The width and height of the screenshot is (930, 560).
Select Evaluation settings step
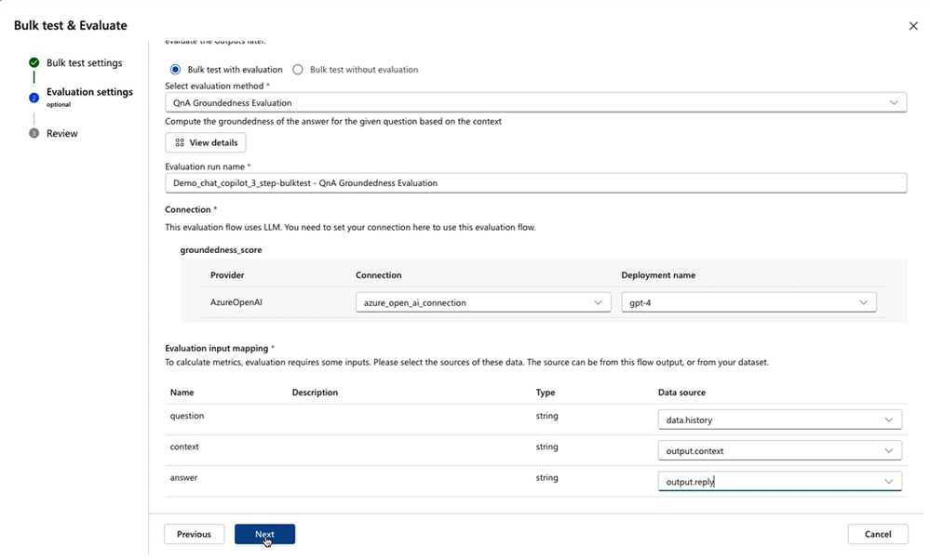click(89, 92)
